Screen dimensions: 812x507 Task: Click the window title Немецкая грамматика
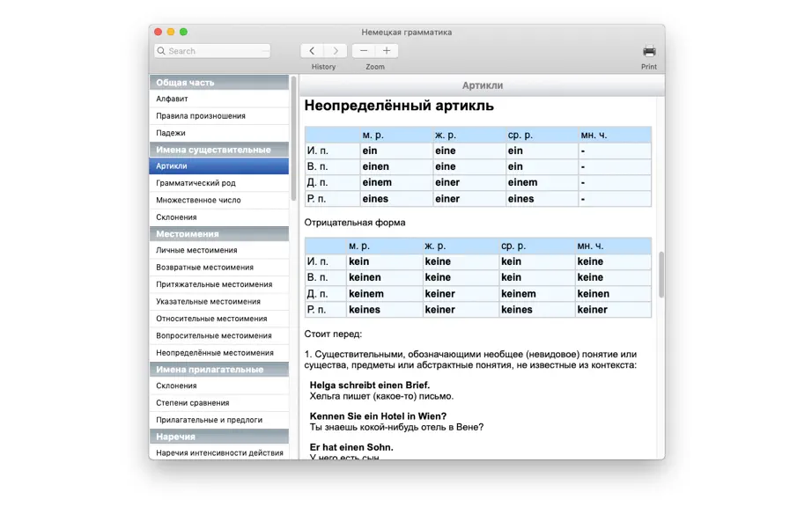[x=407, y=32]
